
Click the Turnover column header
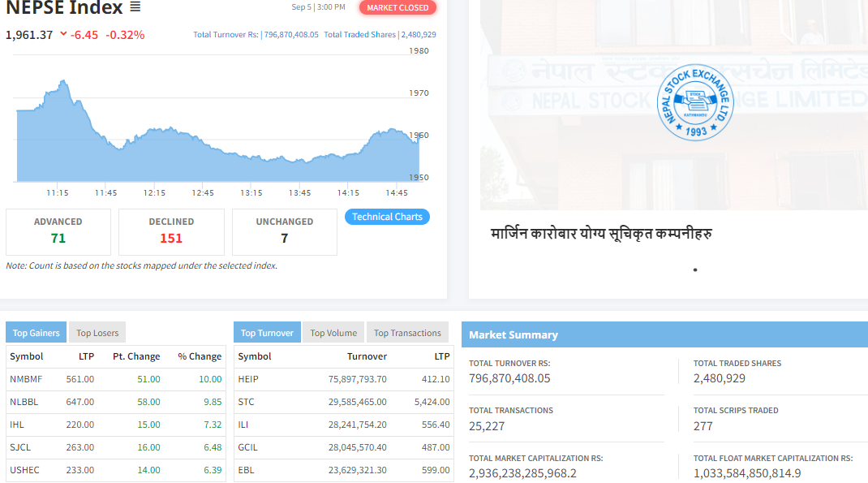tap(367, 356)
